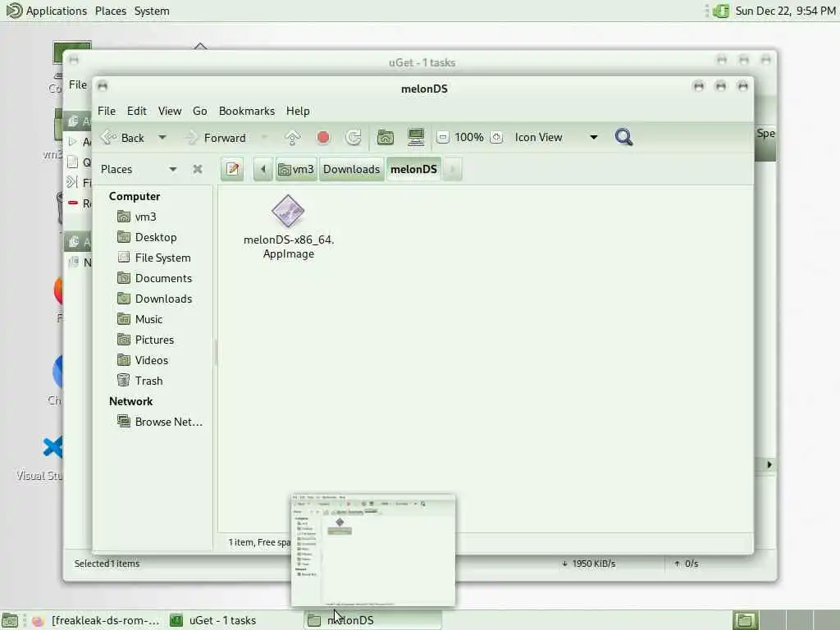
Task: Zoom out with the minus icon
Action: [x=442, y=137]
